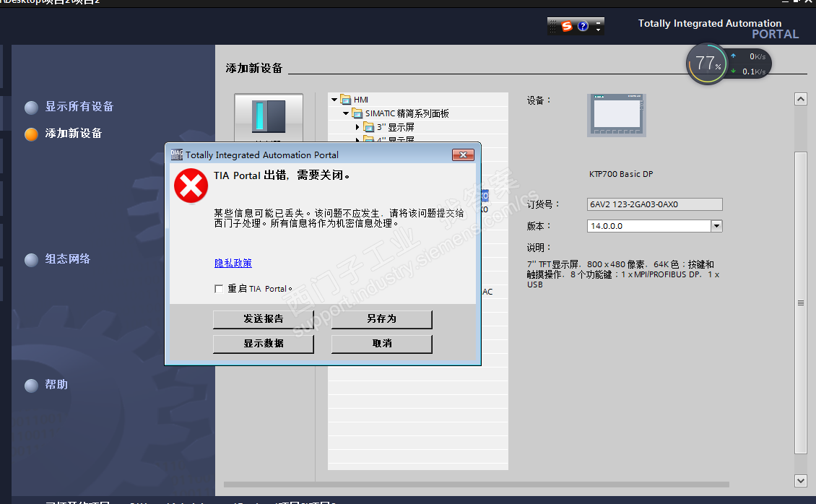816x504 pixels.
Task: Open the input toolbar small dropdown arrow
Action: [x=598, y=30]
